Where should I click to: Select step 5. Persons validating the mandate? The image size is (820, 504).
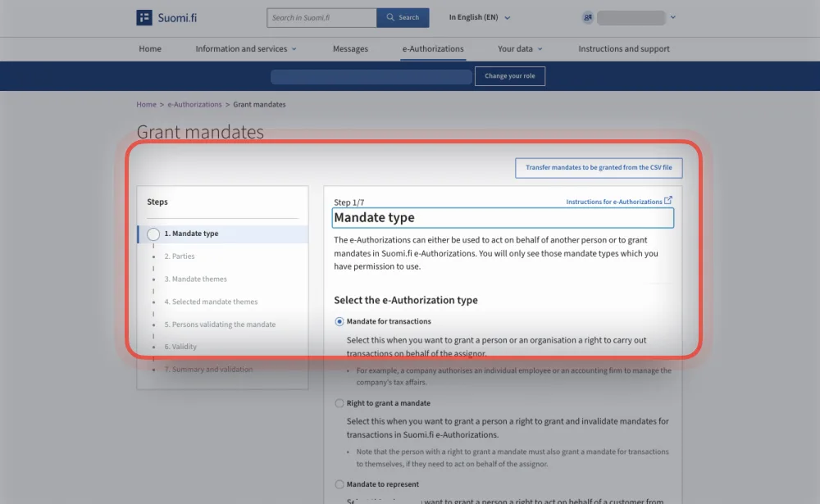220,325
